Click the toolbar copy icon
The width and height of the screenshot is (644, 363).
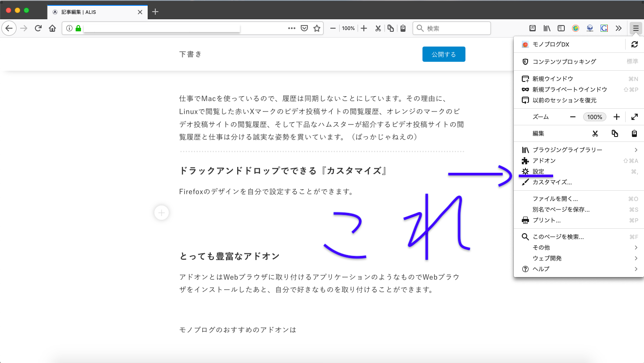(x=391, y=28)
